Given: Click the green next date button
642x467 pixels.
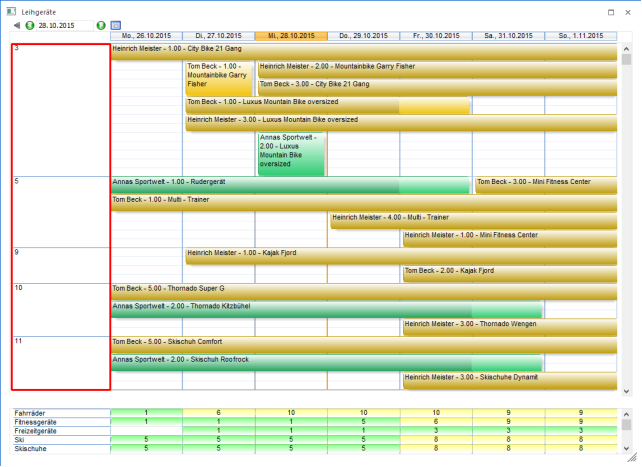Looking at the screenshot, I should (x=101, y=24).
